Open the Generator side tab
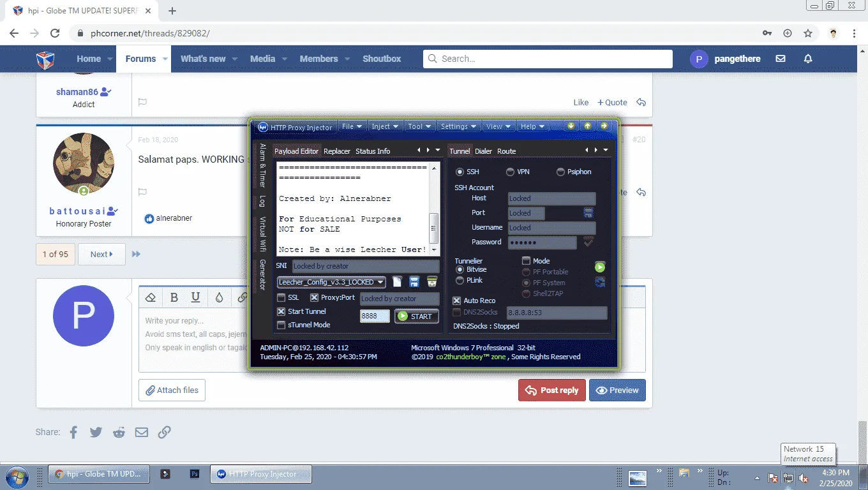 pos(262,275)
